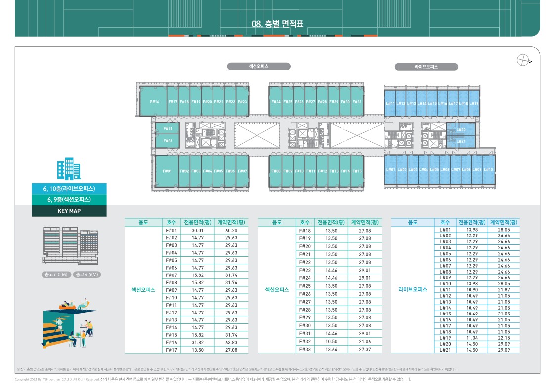
Task: Open the 6, 10층(라이브오피스) tab
Action: 69,189
